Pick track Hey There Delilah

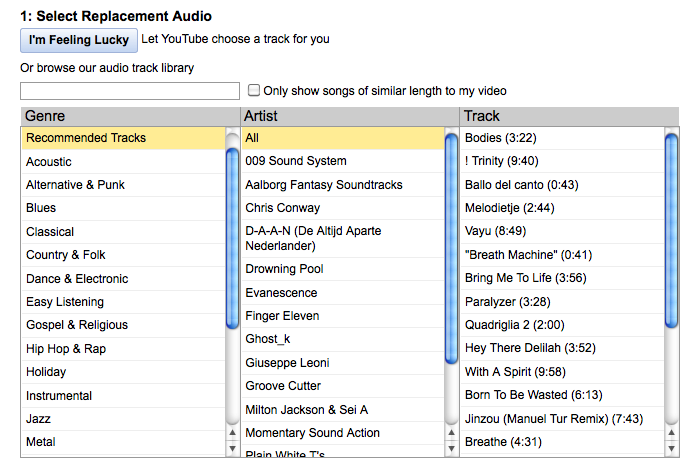529,348
